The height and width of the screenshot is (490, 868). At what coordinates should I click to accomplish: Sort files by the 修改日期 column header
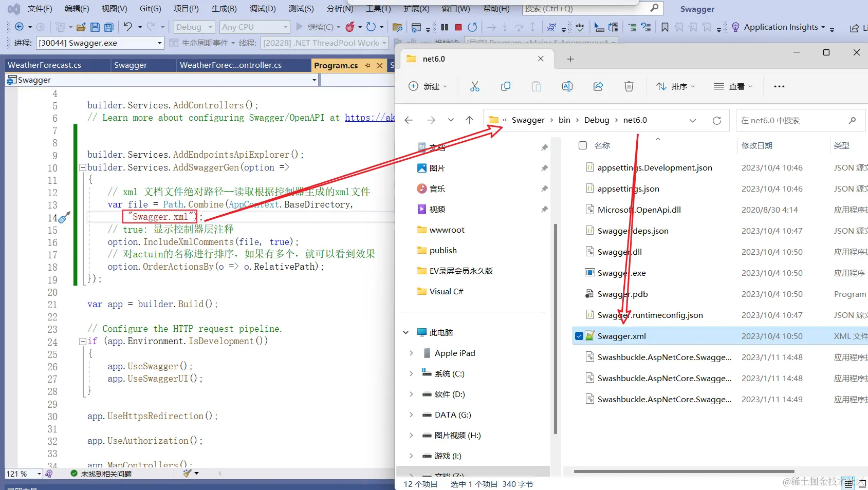756,145
